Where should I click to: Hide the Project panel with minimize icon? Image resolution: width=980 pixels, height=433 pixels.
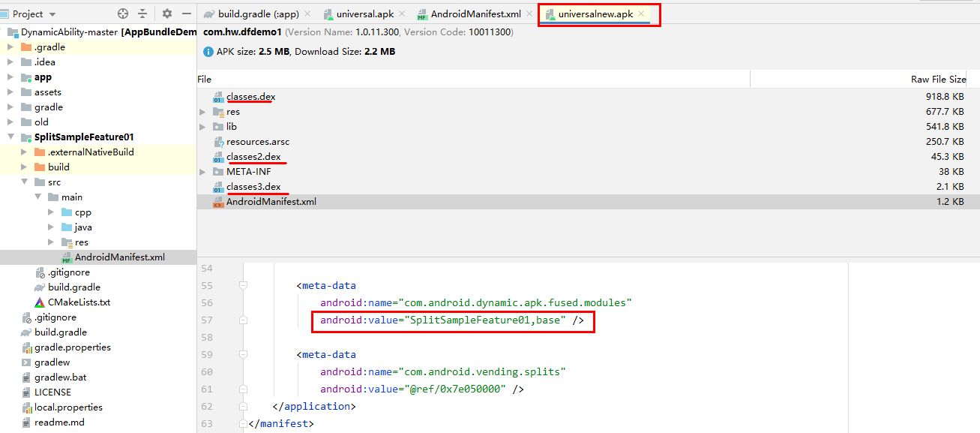click(187, 14)
